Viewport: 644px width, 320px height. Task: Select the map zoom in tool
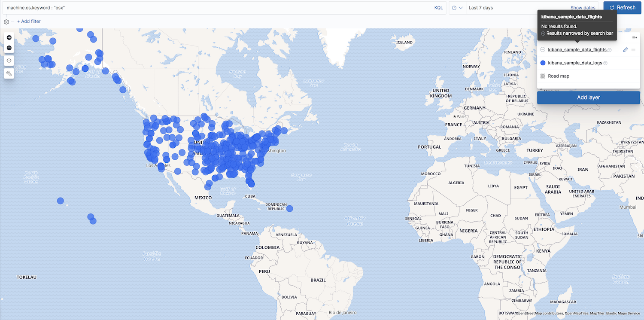(9, 37)
